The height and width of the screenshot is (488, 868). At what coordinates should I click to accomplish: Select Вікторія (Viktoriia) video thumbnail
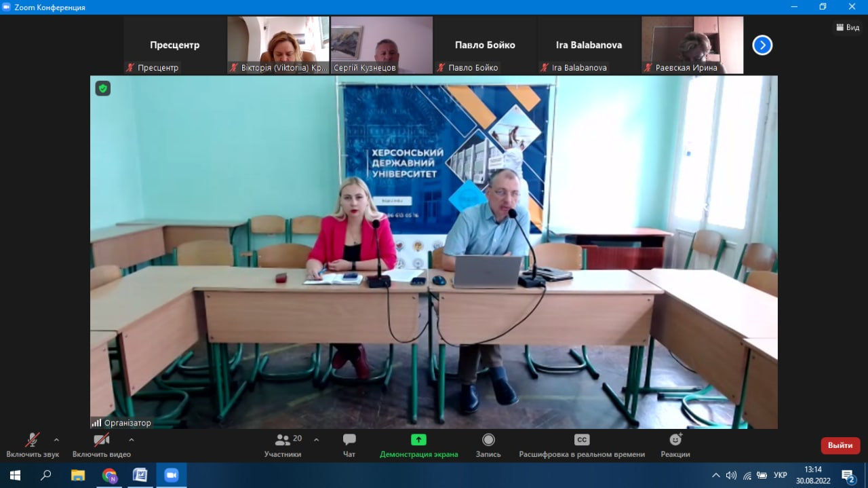tap(278, 45)
